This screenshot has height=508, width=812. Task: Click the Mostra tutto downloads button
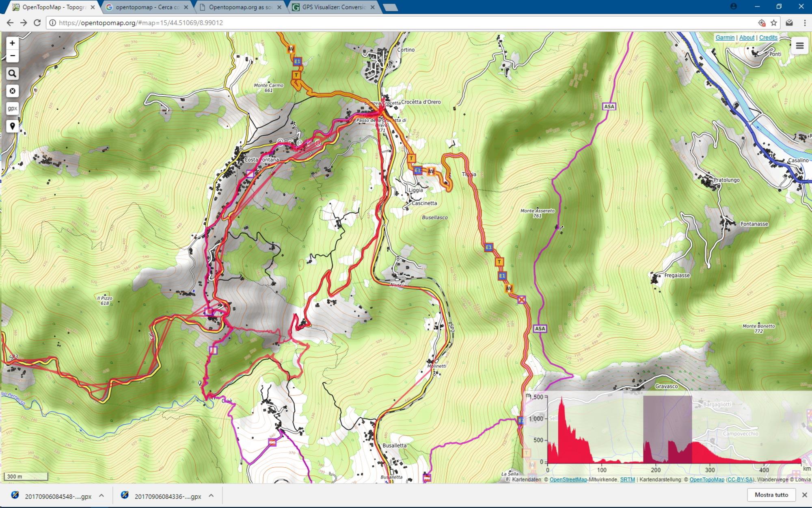tap(771, 495)
